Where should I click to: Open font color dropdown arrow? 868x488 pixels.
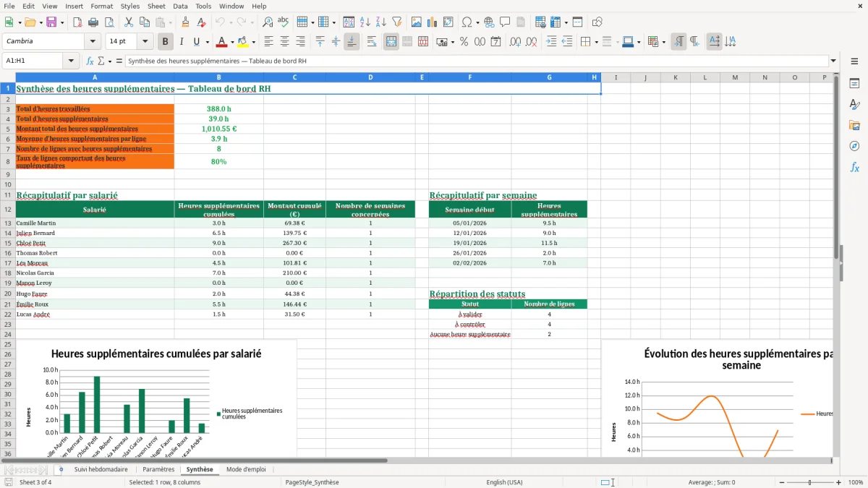[231, 41]
